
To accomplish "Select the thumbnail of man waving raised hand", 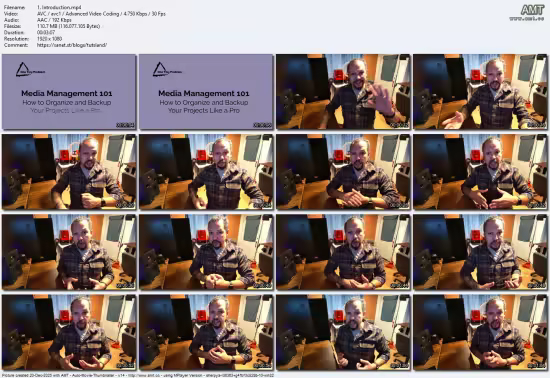I will [x=343, y=92].
